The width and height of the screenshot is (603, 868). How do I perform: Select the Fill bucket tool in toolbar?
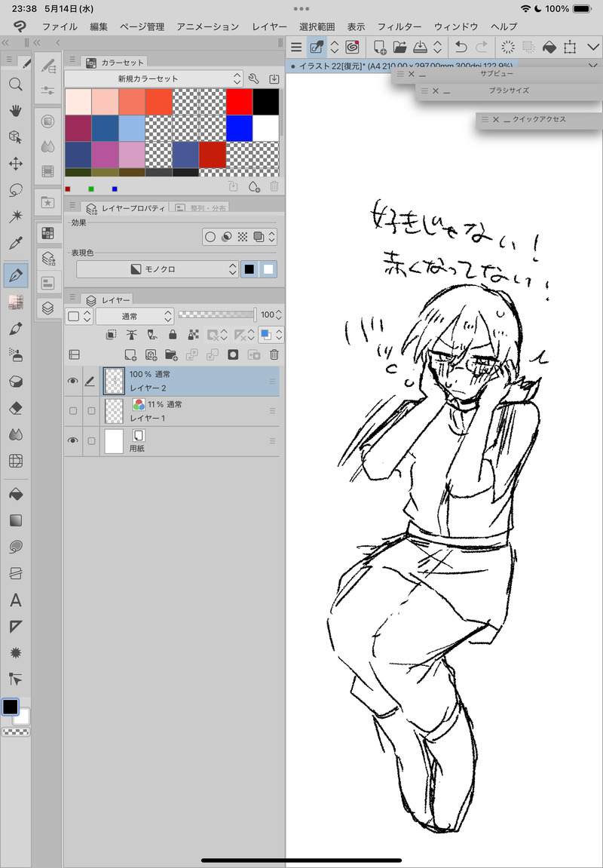16,494
